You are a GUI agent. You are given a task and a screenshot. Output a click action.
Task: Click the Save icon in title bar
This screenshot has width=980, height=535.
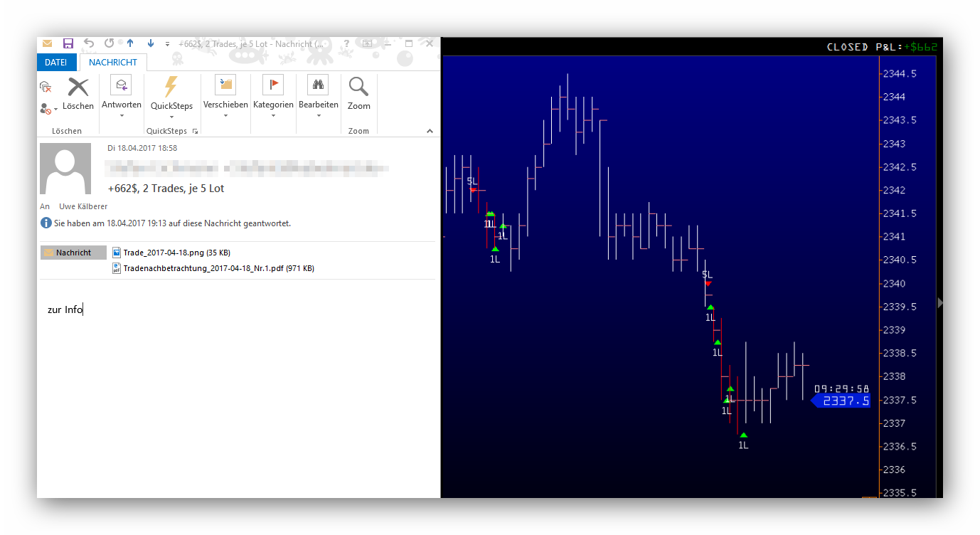[68, 43]
